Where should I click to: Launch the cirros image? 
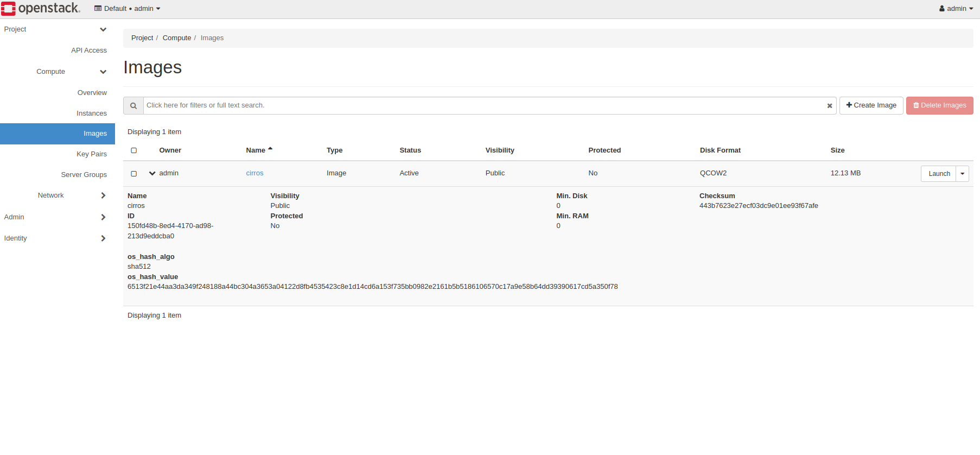939,174
